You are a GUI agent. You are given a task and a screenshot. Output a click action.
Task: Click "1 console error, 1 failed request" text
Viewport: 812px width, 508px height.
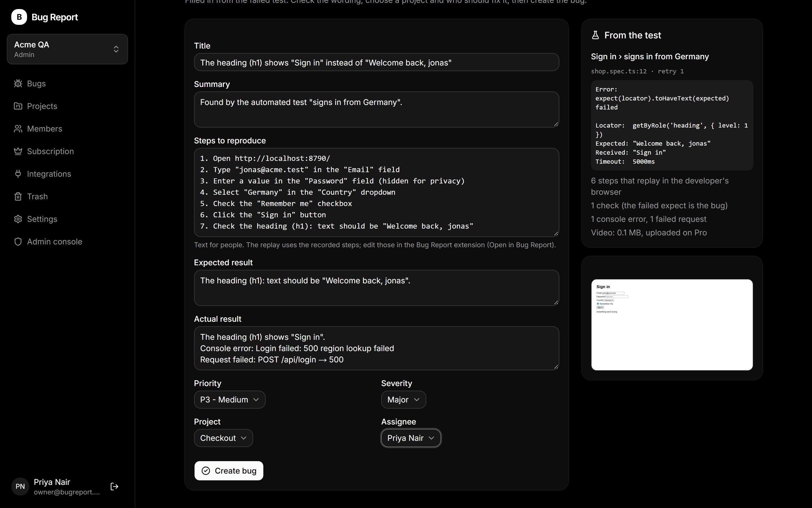click(648, 219)
